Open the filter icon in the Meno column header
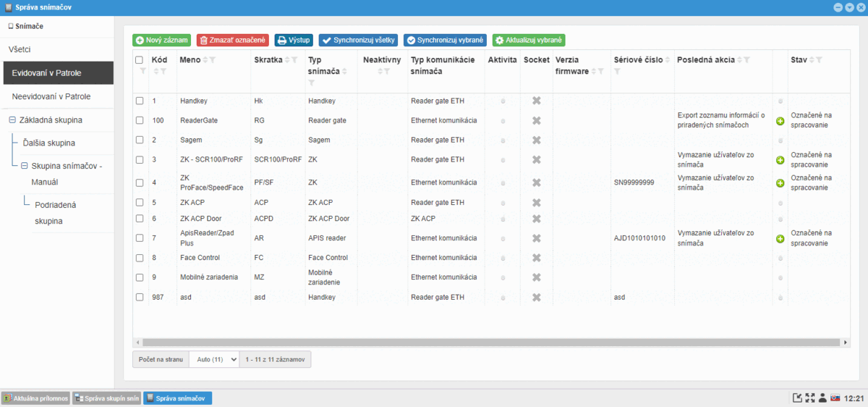 point(213,60)
